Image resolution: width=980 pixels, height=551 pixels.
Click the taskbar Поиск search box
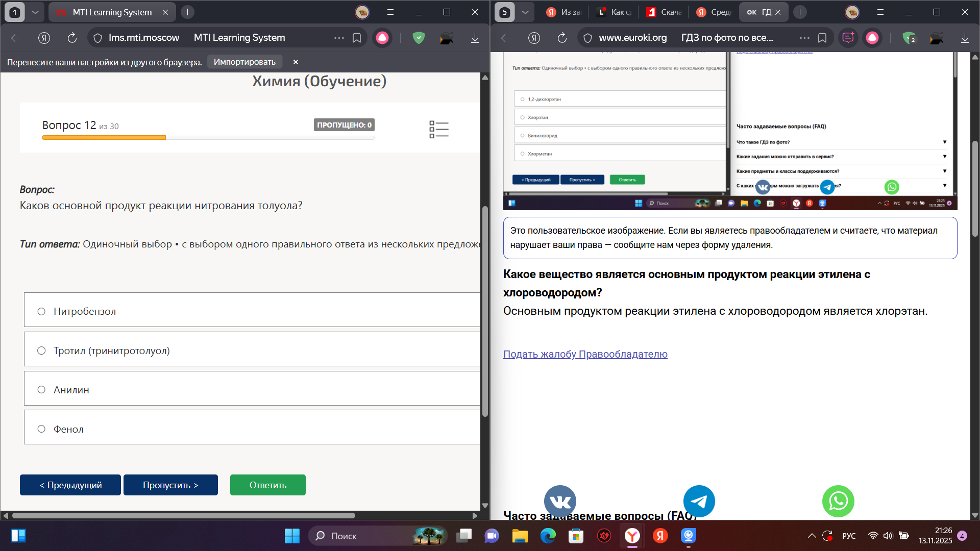(x=378, y=536)
